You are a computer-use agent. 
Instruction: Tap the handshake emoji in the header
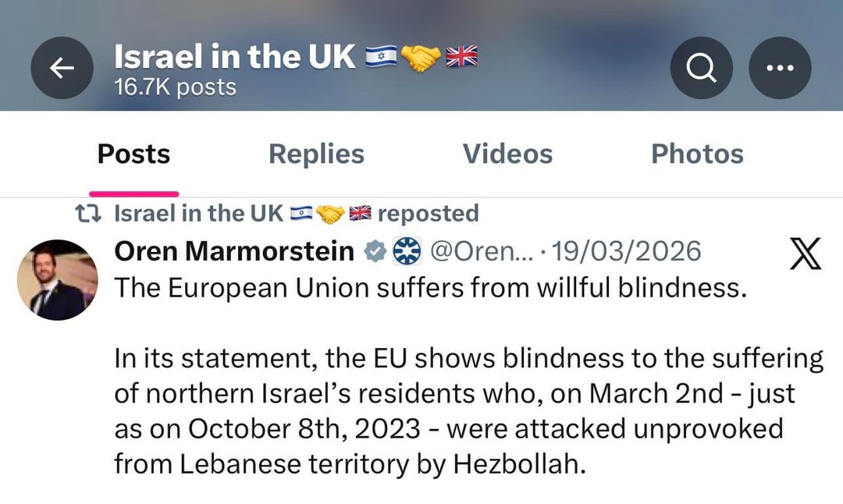pos(421,57)
